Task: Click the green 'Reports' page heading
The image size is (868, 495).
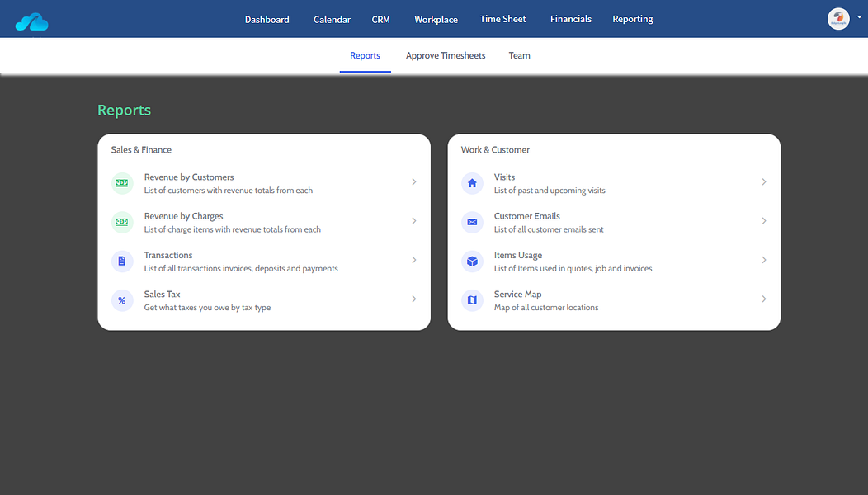Action: pos(124,111)
